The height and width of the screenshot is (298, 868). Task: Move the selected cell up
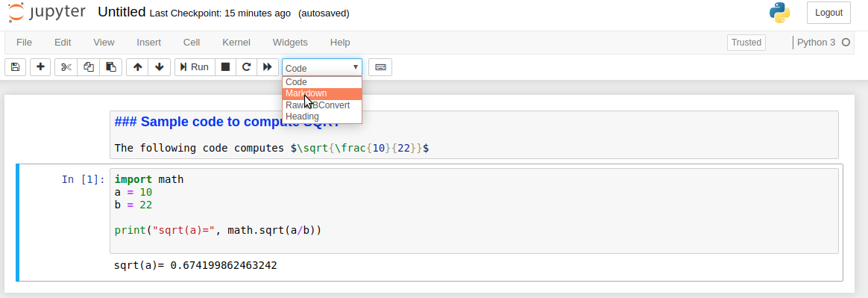pos(137,67)
